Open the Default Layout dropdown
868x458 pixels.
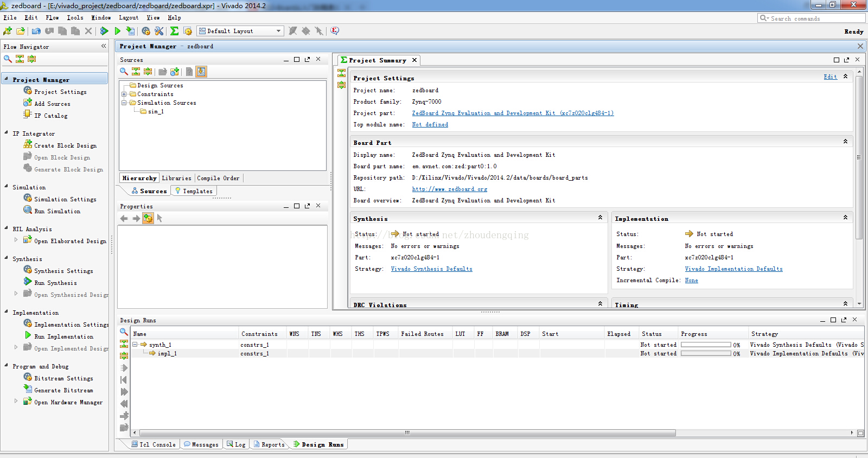(240, 31)
